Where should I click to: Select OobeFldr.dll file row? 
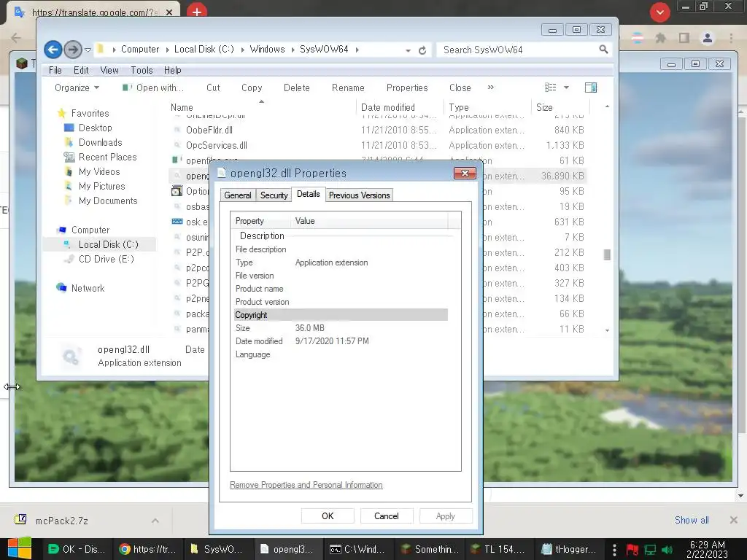[x=377, y=130]
